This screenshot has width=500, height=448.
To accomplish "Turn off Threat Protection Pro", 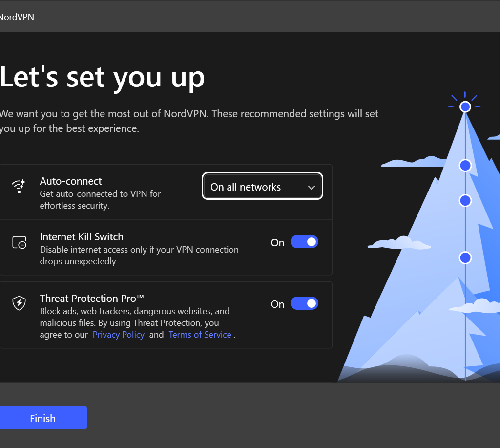I will click(304, 303).
